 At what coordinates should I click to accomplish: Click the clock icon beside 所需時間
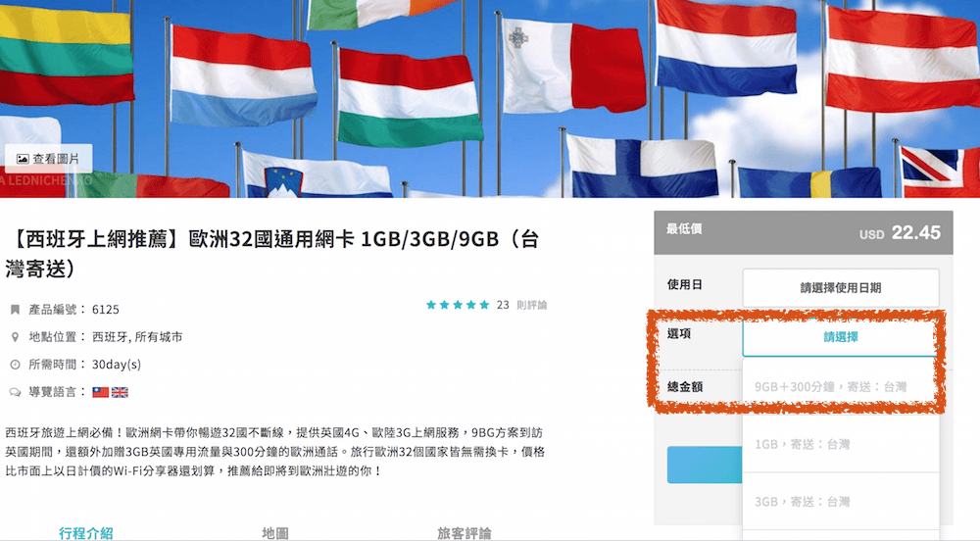click(15, 365)
